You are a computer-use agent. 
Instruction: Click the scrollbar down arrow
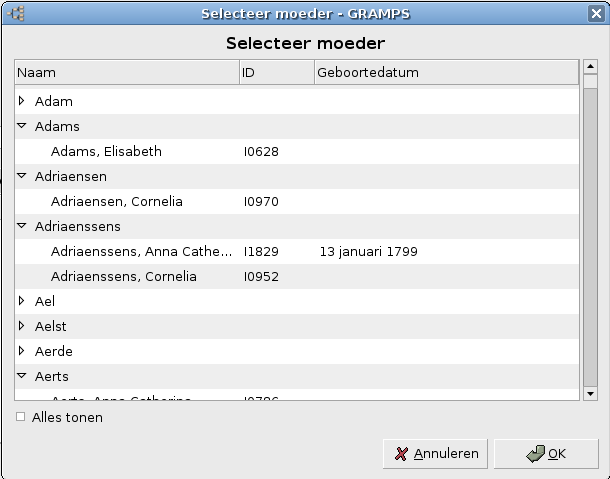pyautogui.click(x=590, y=394)
